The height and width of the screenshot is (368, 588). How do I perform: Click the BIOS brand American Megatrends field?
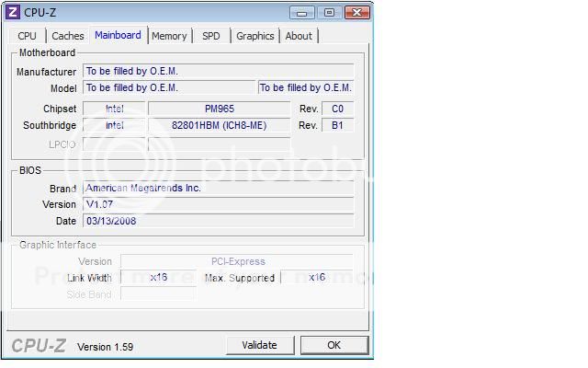(x=218, y=188)
